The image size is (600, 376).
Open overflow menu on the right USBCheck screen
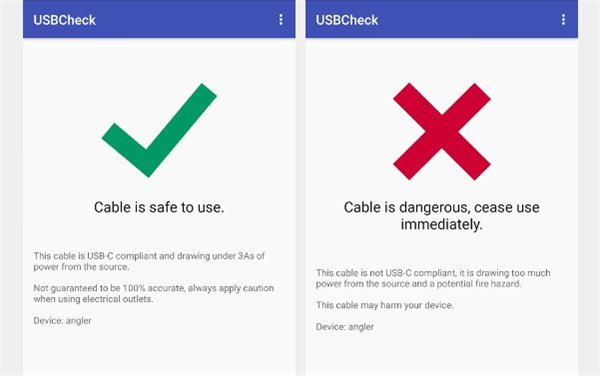click(x=563, y=20)
